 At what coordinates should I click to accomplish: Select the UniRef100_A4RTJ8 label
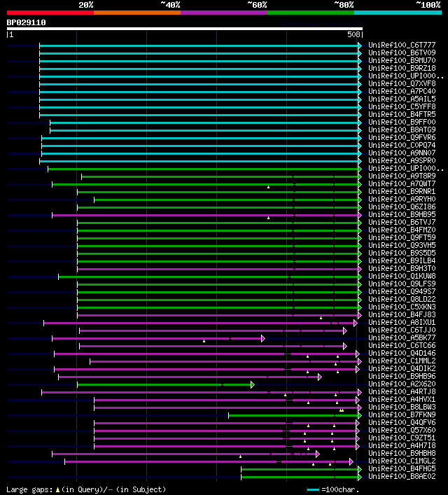(x=402, y=392)
